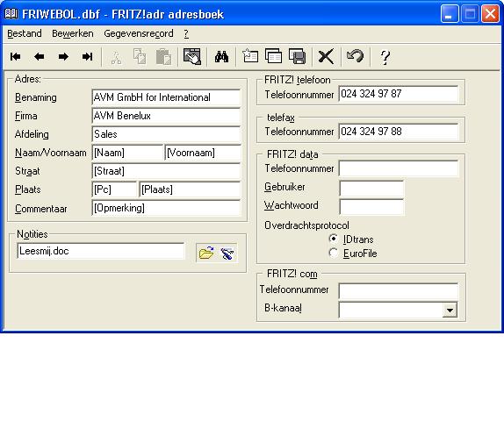
Task: Click the Gebruiker input field
Action: 371,188
